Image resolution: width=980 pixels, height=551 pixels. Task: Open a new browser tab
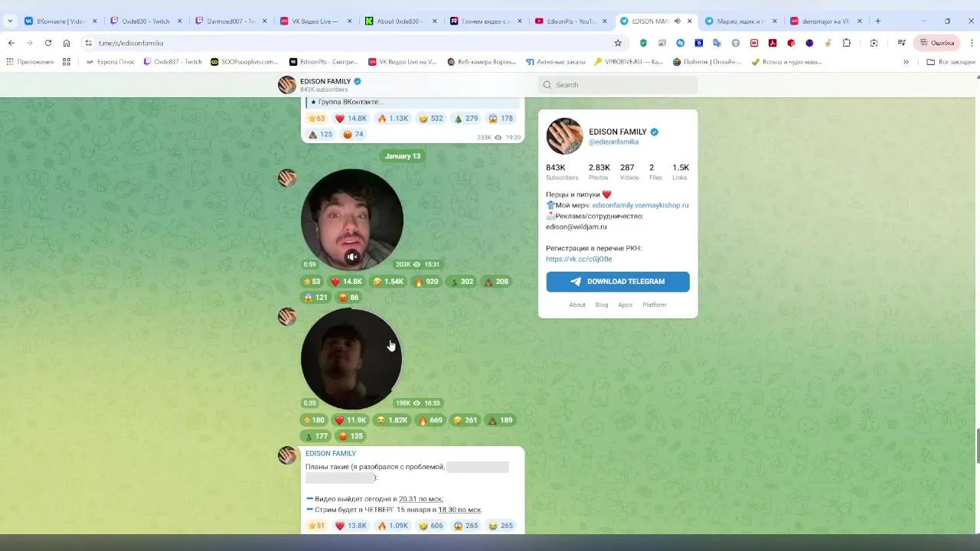pos(878,21)
